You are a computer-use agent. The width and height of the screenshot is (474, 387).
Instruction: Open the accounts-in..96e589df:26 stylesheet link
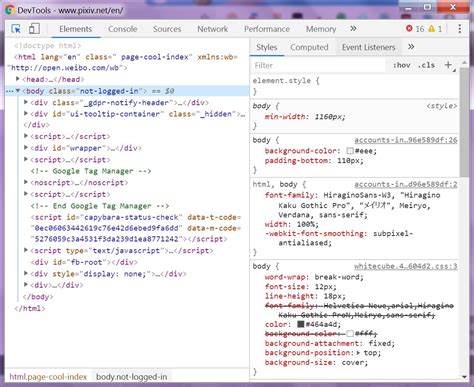[406, 140]
